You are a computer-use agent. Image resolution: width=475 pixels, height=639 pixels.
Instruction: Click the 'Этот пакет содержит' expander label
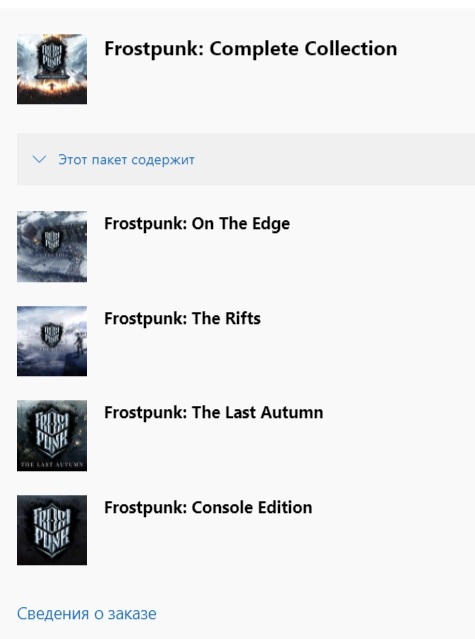click(x=126, y=159)
